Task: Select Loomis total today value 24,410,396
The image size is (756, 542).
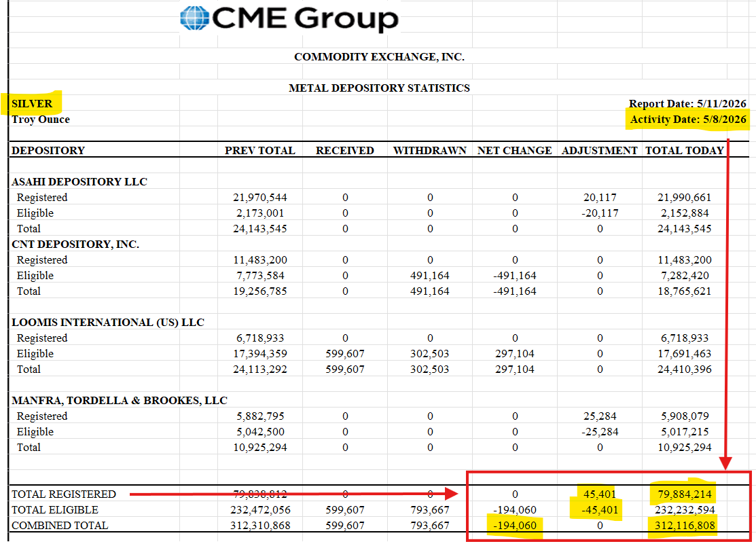Action: 684,369
